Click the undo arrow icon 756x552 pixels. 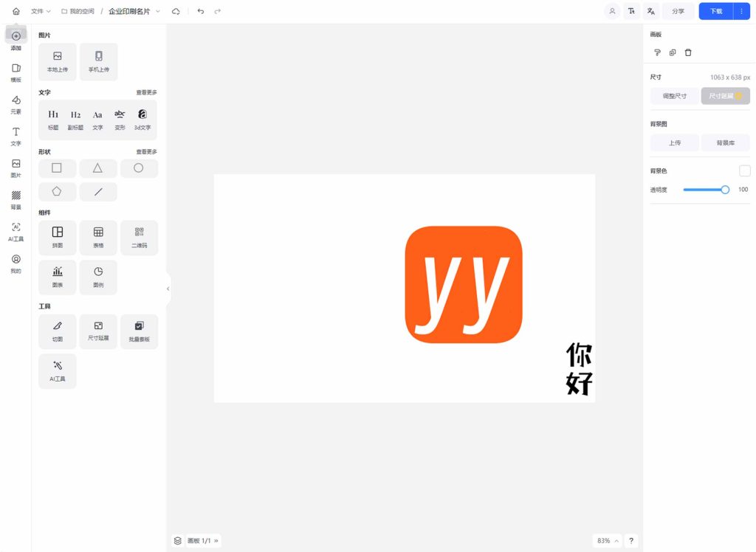(201, 11)
